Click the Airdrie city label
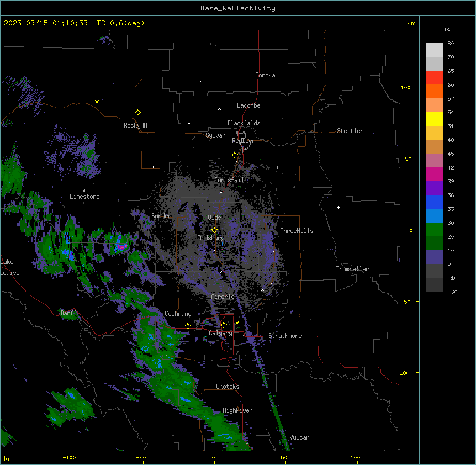The image size is (476, 465). point(223,297)
